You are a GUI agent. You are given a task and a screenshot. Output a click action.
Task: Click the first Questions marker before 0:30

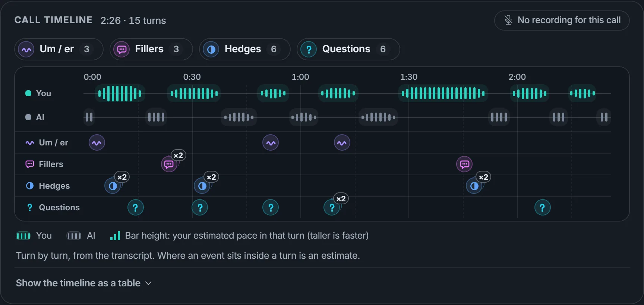point(136,207)
